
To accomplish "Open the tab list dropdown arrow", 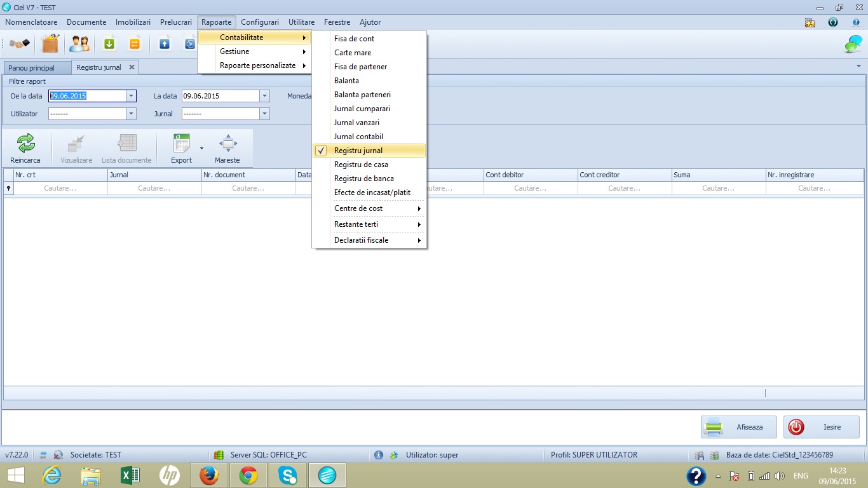I will click(859, 67).
